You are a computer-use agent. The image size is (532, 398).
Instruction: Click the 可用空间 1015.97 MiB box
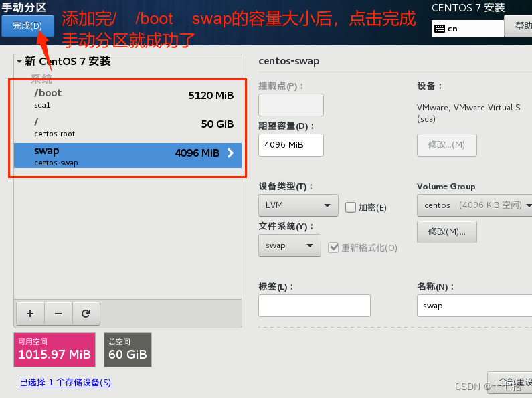54,350
